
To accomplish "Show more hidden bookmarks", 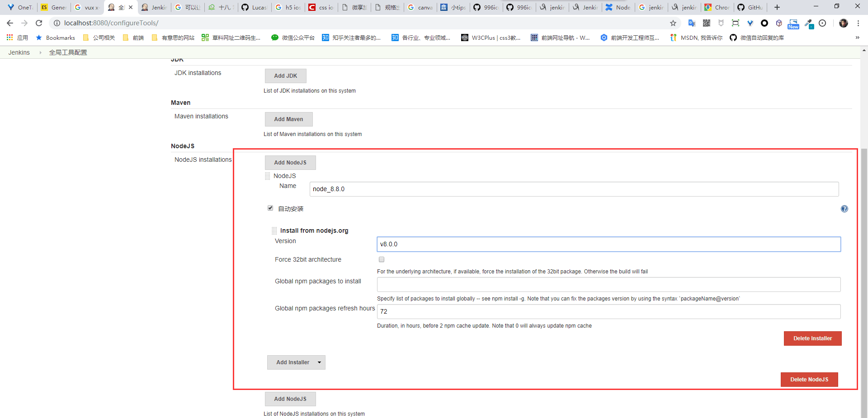I will (857, 38).
